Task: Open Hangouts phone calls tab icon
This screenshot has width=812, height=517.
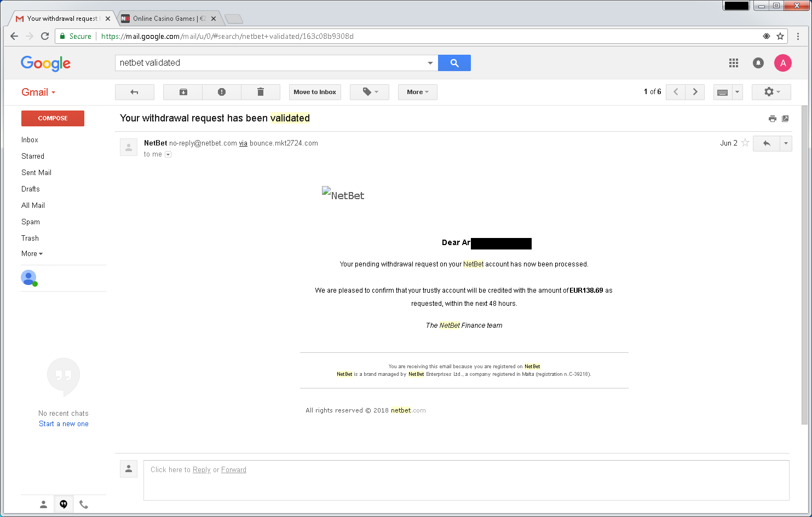Action: [x=84, y=504]
